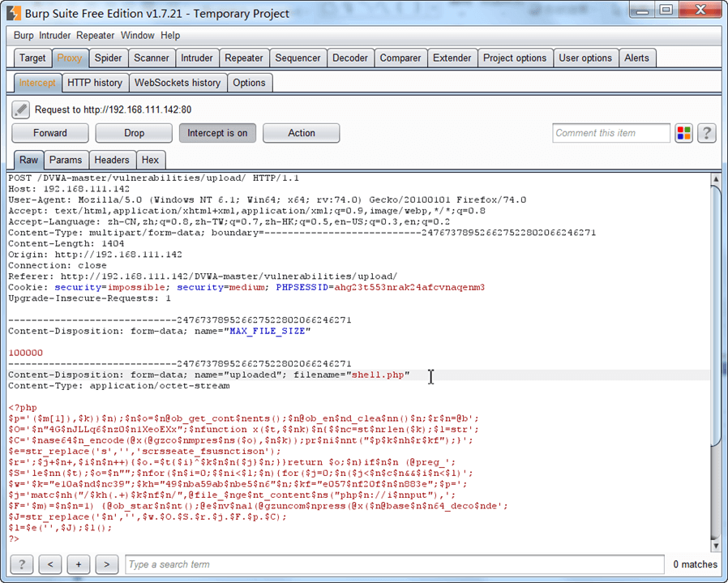The height and width of the screenshot is (583, 728).
Task: Click the search help question mark button
Action: (x=22, y=564)
